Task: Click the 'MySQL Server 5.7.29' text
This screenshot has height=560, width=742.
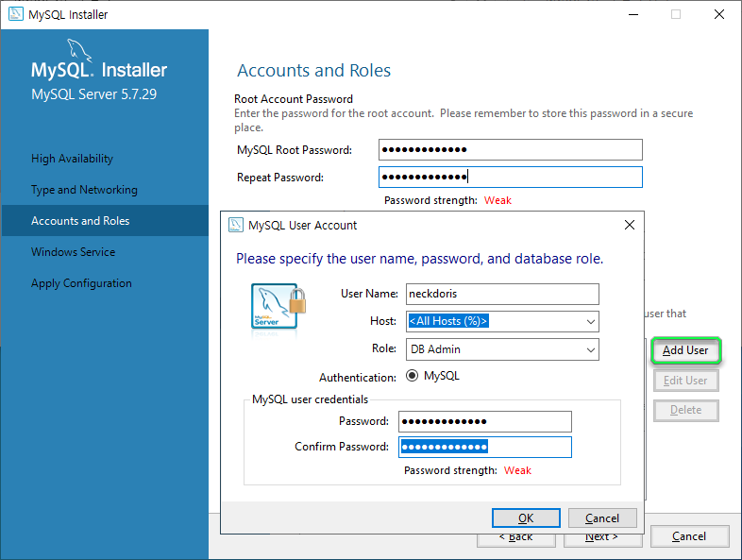Action: (x=93, y=94)
